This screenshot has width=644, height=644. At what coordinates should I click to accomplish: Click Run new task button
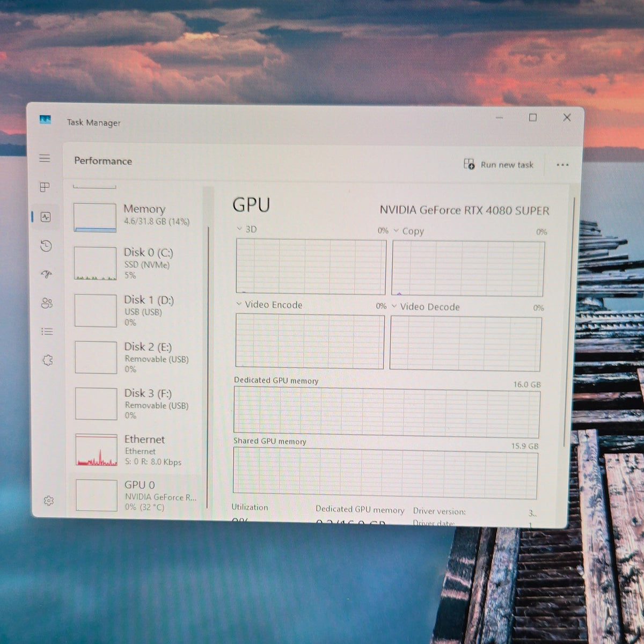499,164
